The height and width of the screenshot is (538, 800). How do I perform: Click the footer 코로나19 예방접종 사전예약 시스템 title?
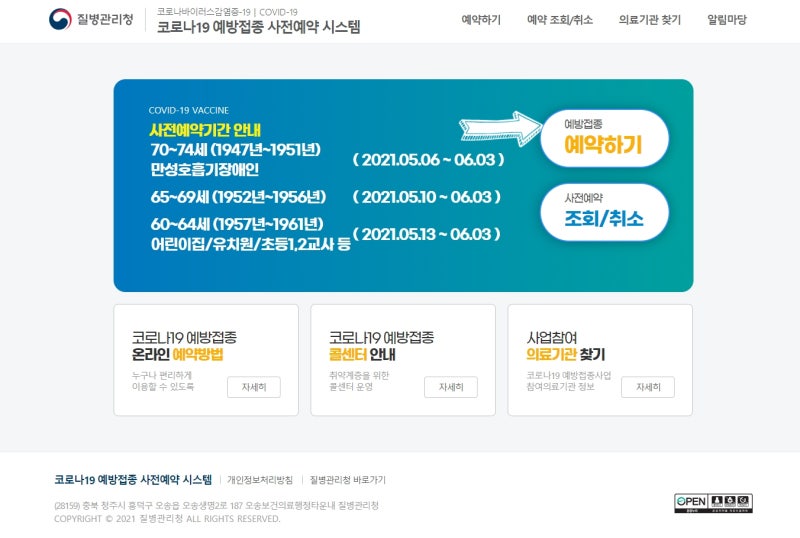[133, 480]
